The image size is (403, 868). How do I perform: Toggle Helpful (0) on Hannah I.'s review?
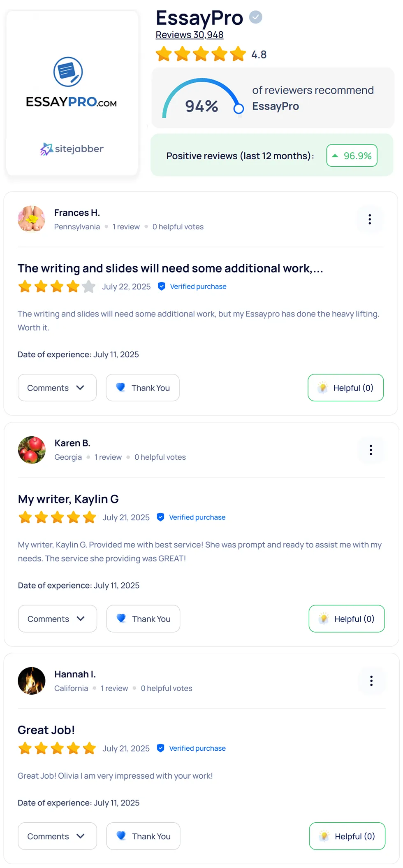[347, 836]
